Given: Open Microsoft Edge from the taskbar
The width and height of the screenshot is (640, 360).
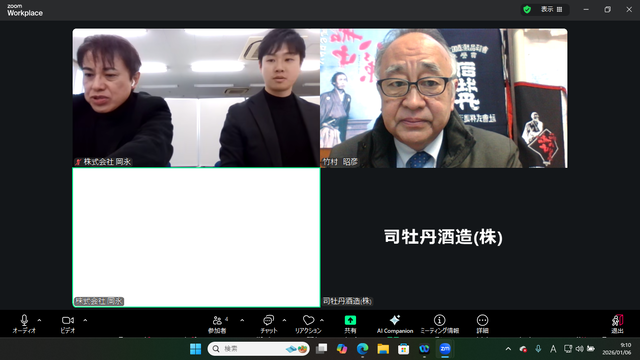Looking at the screenshot, I should [362, 349].
